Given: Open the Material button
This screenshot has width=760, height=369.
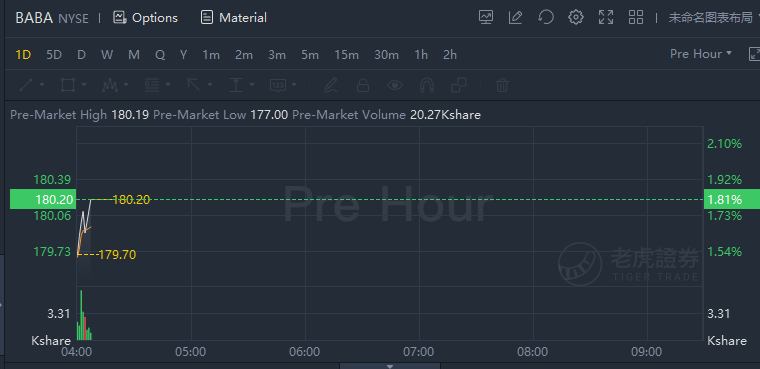Looking at the screenshot, I should coord(234,18).
